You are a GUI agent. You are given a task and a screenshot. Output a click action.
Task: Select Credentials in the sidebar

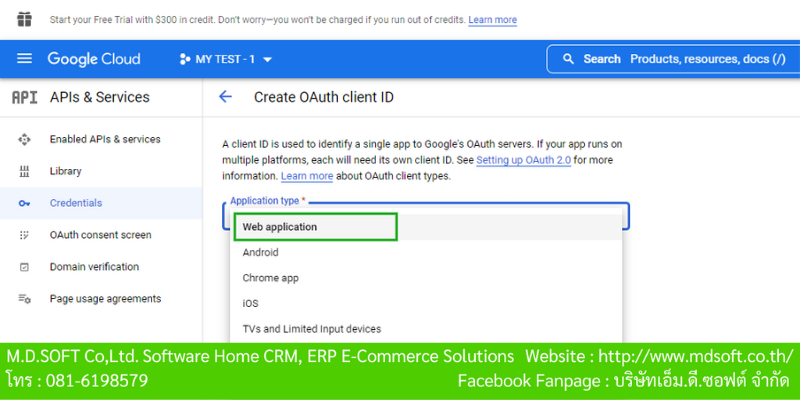pyautogui.click(x=101, y=203)
